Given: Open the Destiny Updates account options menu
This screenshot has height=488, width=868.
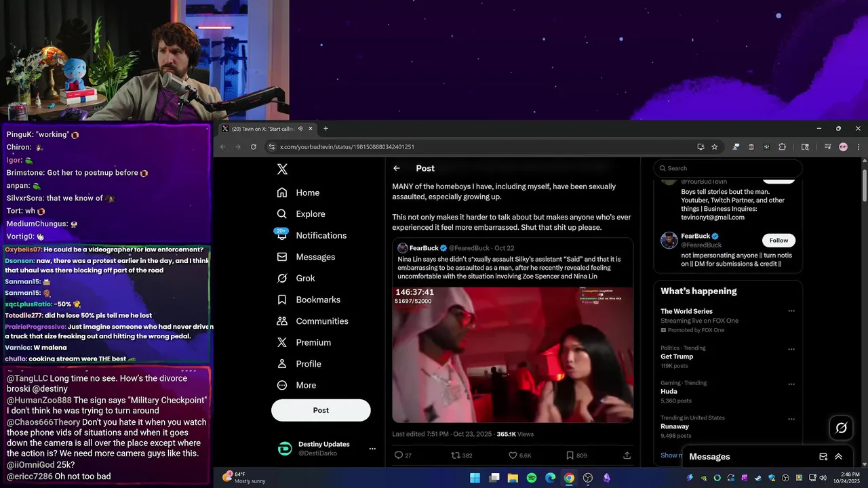Looking at the screenshot, I should click(x=372, y=449).
